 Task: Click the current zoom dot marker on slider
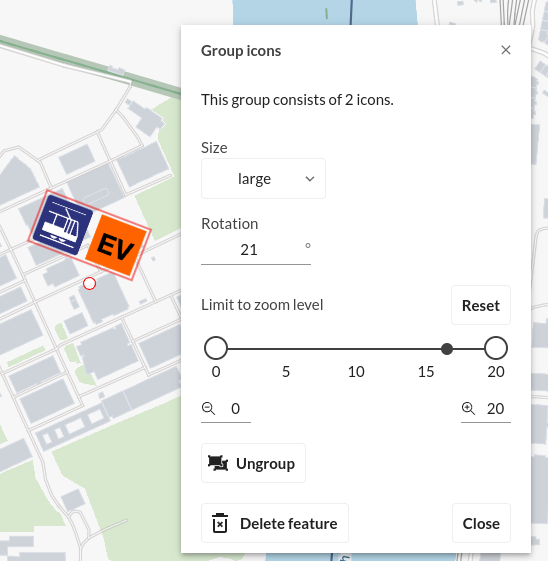(x=447, y=348)
